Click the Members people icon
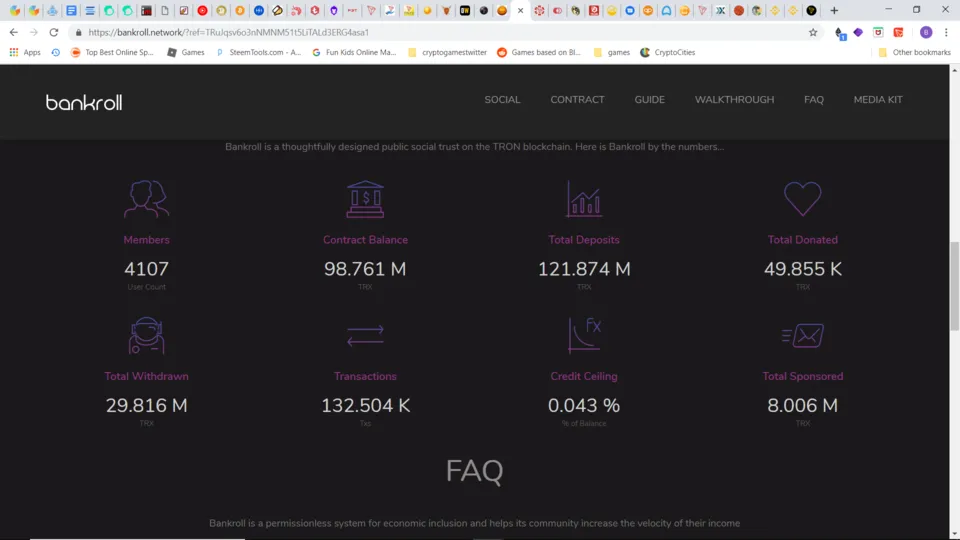960x540 pixels. click(146, 199)
